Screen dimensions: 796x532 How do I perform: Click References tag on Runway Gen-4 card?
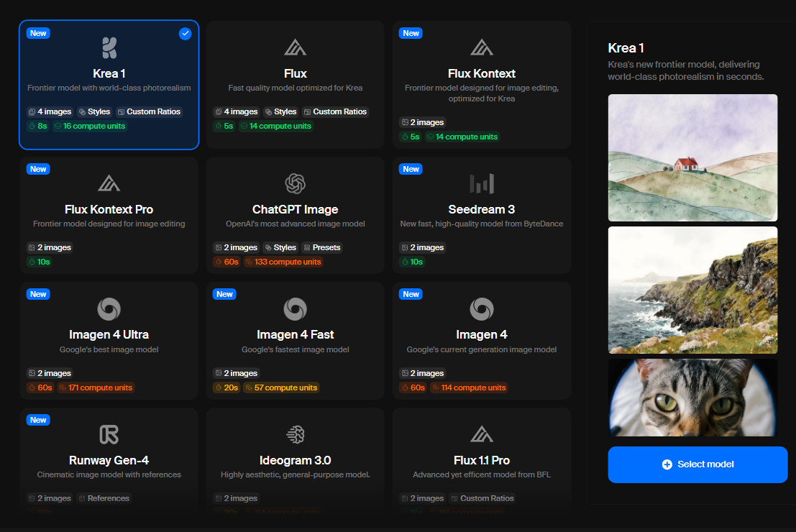[104, 498]
